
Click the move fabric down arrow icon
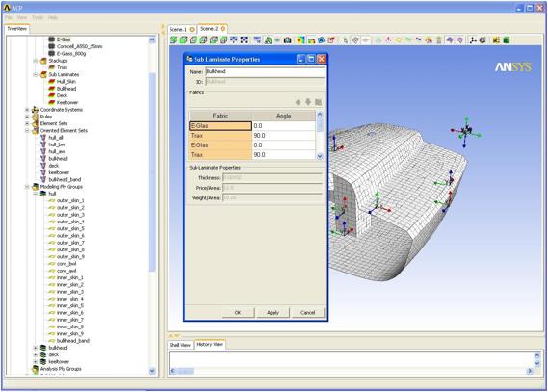pos(308,102)
